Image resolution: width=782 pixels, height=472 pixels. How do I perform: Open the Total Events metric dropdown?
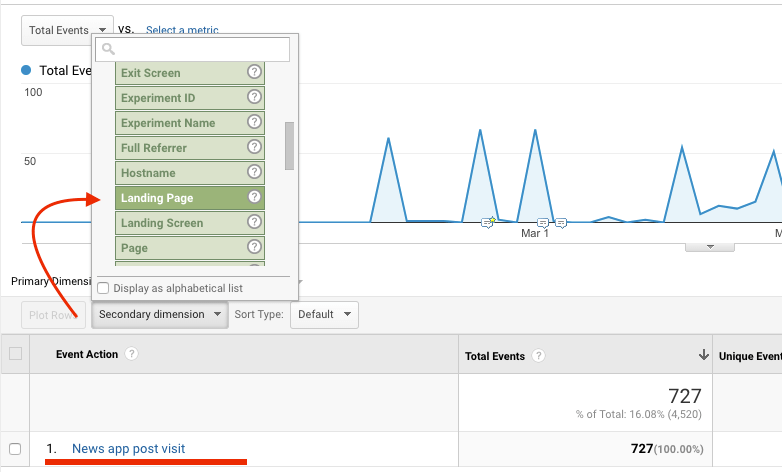point(67,30)
